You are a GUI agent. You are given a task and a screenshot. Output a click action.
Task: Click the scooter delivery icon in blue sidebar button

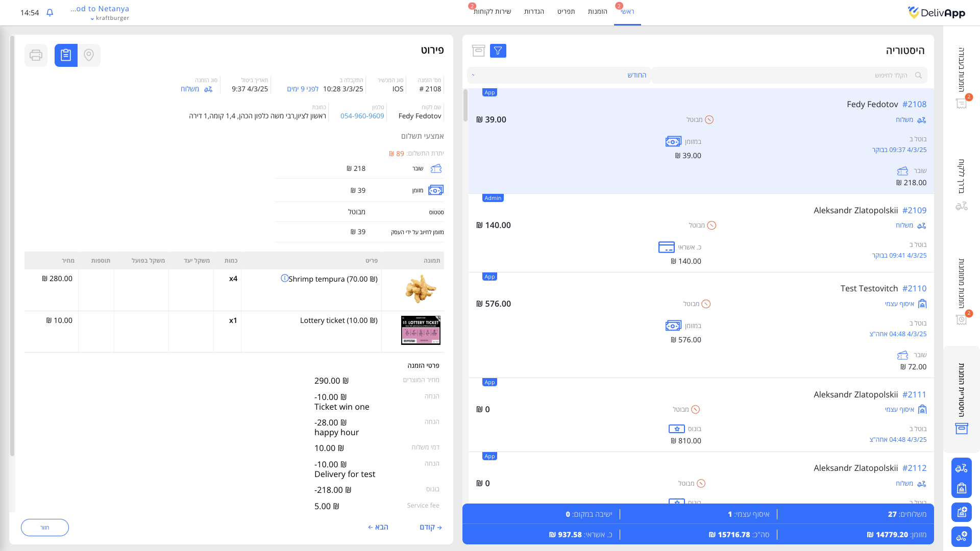coord(961,468)
